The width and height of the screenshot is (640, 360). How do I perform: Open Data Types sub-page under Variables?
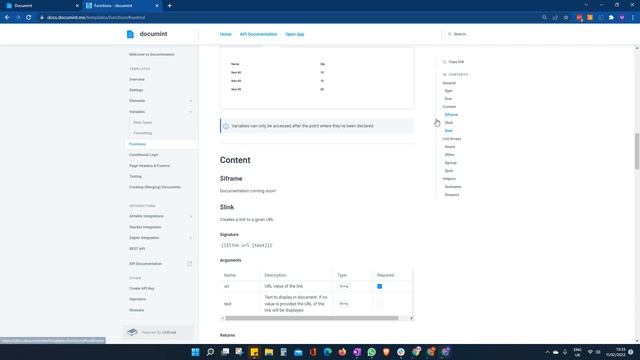click(x=142, y=122)
